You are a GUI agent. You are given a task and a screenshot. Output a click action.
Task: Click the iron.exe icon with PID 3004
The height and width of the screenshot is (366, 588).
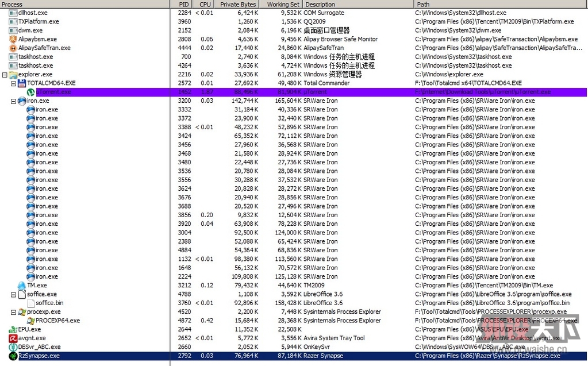tap(30, 233)
